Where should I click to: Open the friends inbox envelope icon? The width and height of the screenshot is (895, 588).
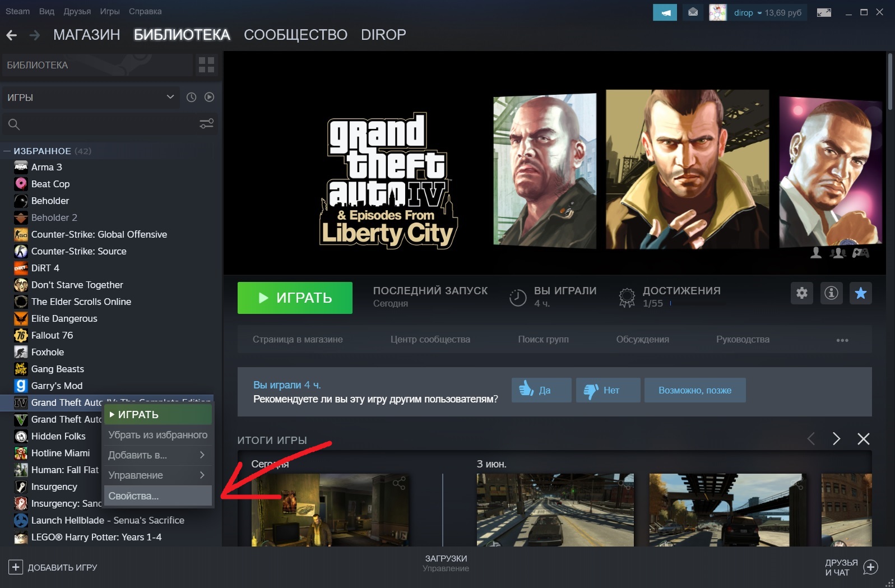(x=693, y=12)
